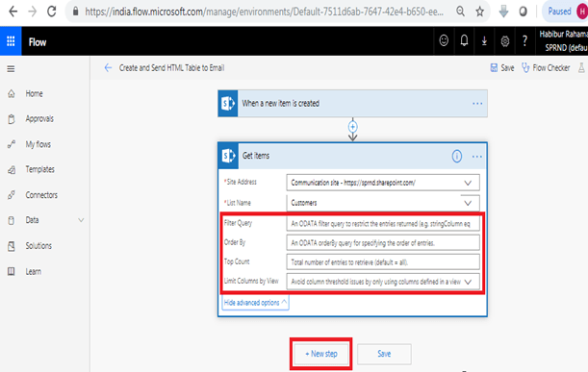
Task: Click the download icon in Flow header
Action: [x=484, y=40]
